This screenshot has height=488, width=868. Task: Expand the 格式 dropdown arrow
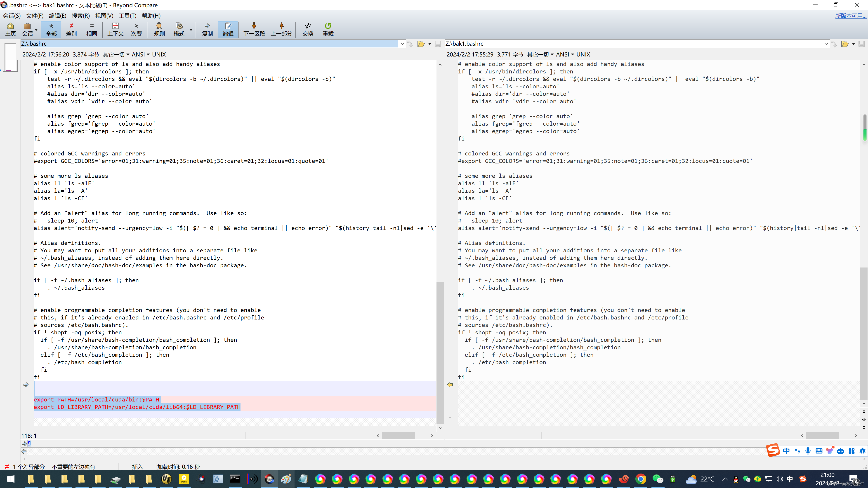[x=191, y=30]
